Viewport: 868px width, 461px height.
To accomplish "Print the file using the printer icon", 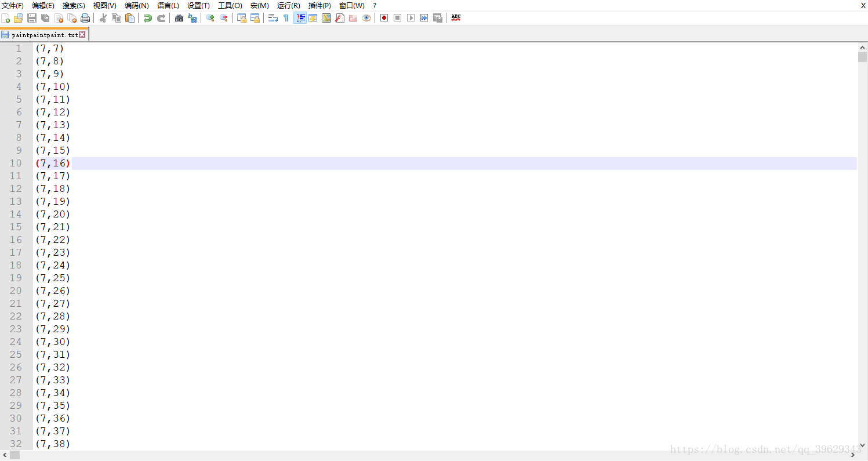I will pos(85,18).
